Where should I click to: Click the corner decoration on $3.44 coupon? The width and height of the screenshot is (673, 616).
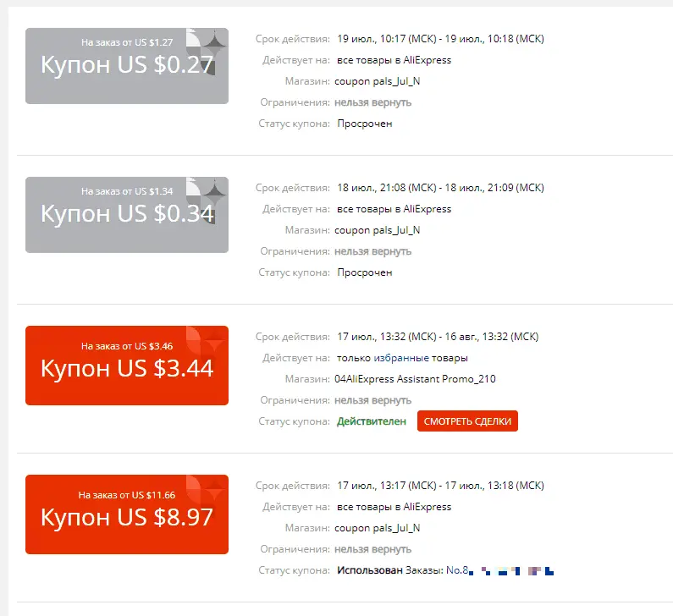click(x=207, y=341)
